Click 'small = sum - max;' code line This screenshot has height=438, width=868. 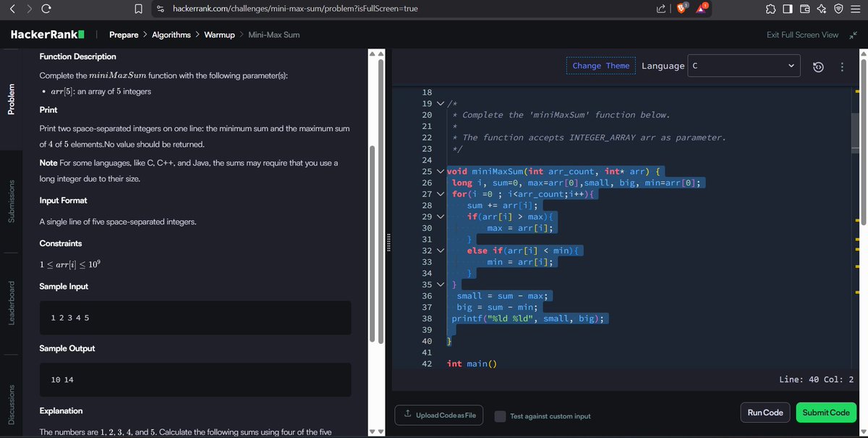(504, 296)
